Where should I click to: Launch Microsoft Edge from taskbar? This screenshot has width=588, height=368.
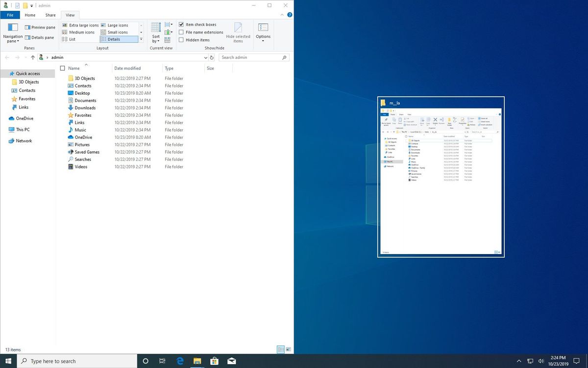pyautogui.click(x=179, y=361)
